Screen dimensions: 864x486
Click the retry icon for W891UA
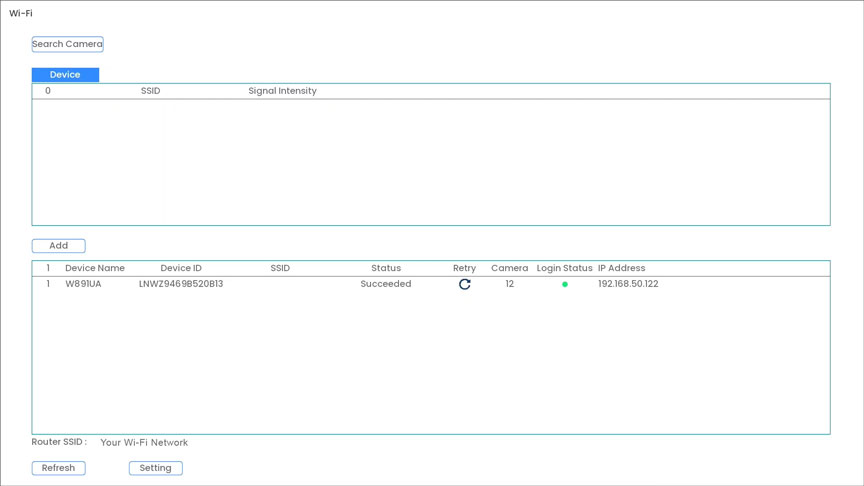pyautogui.click(x=464, y=284)
